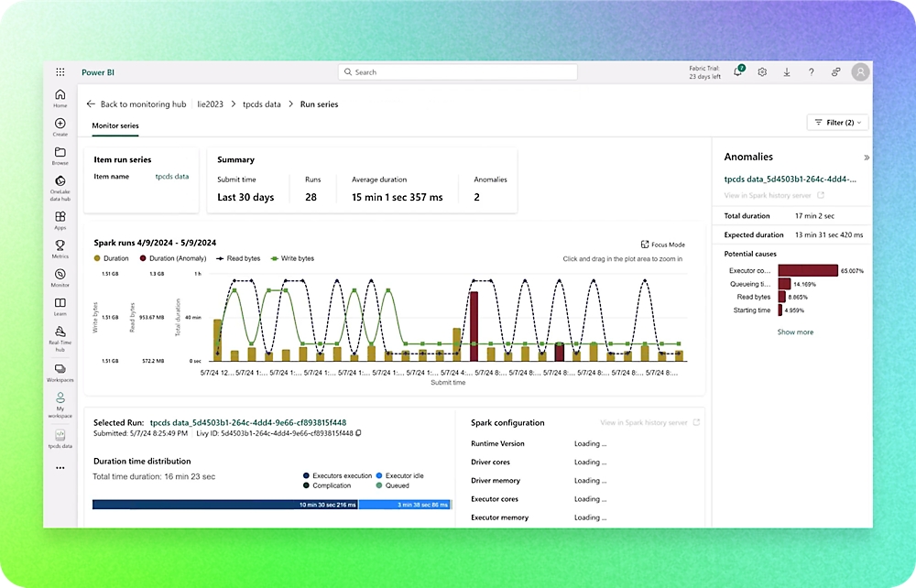Click View in Spark history server in Anomalies

click(x=767, y=195)
